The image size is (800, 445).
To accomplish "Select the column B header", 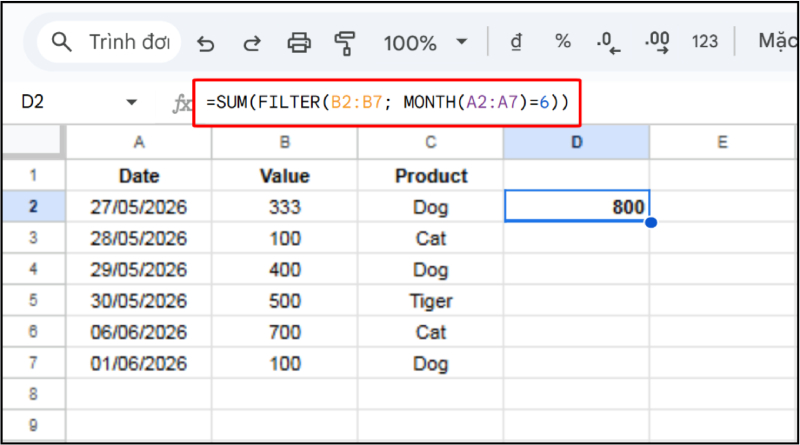I will pyautogui.click(x=284, y=143).
